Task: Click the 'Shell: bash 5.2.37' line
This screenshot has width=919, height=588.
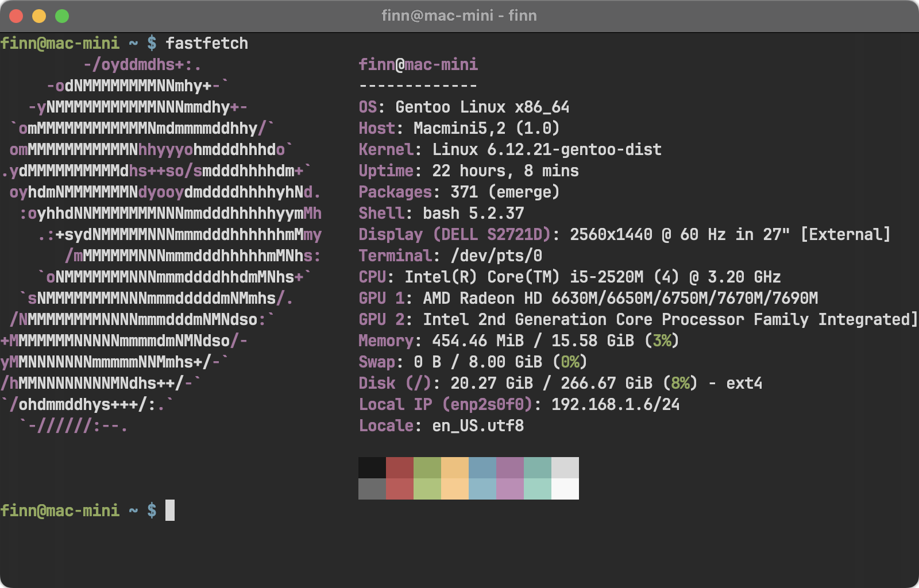Action: click(x=441, y=213)
